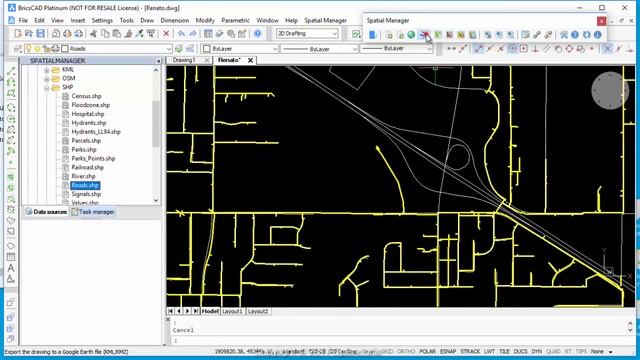Viewport: 640px width, 360px height.
Task: Open the ByLayer linetype dropdown
Action: 320,49
